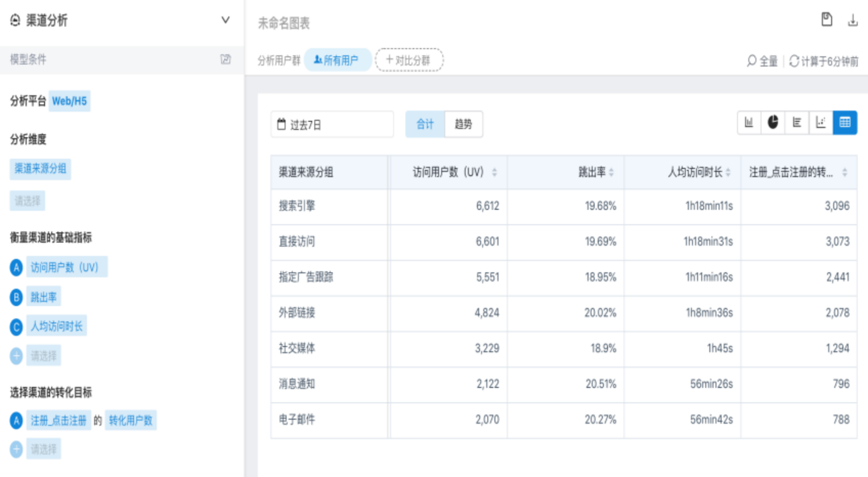This screenshot has width=868, height=477.
Task: Switch to horizontal bar chart view
Action: click(797, 122)
